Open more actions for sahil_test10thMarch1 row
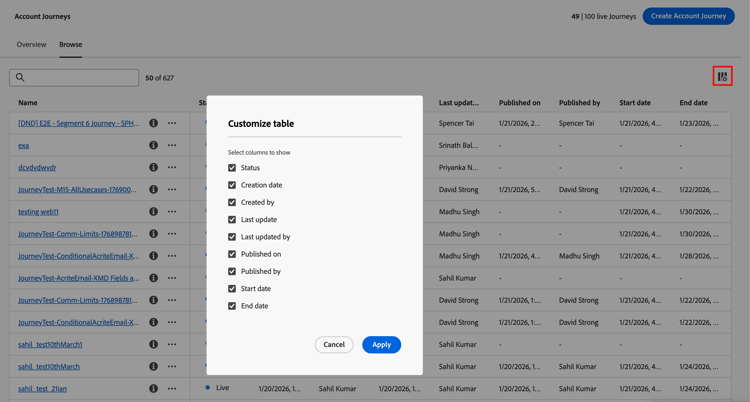Image resolution: width=750 pixels, height=402 pixels. click(172, 344)
